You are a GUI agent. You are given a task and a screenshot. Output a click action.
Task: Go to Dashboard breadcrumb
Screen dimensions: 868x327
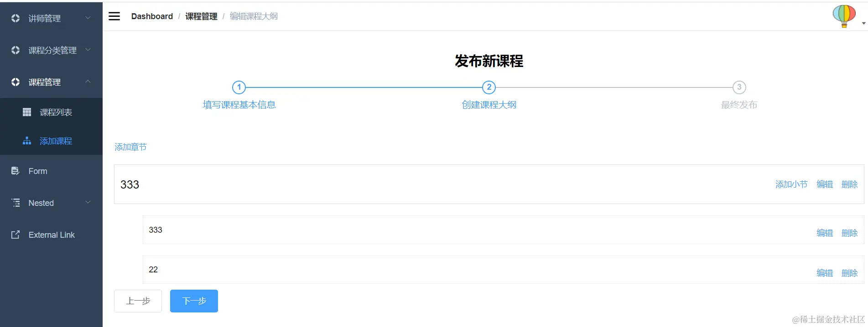point(152,16)
